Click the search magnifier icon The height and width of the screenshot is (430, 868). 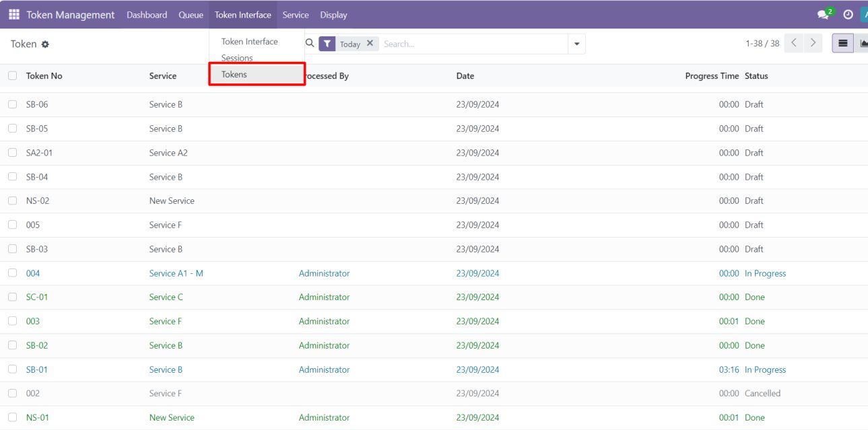(309, 44)
